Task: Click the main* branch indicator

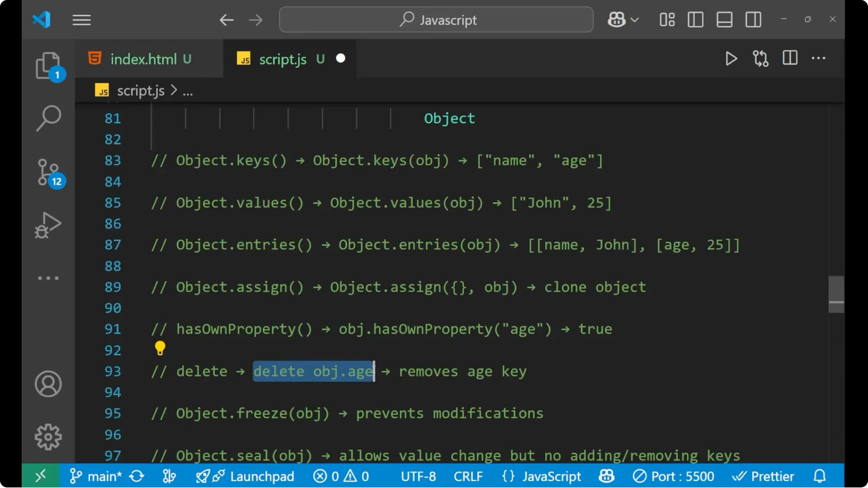Action: click(105, 476)
